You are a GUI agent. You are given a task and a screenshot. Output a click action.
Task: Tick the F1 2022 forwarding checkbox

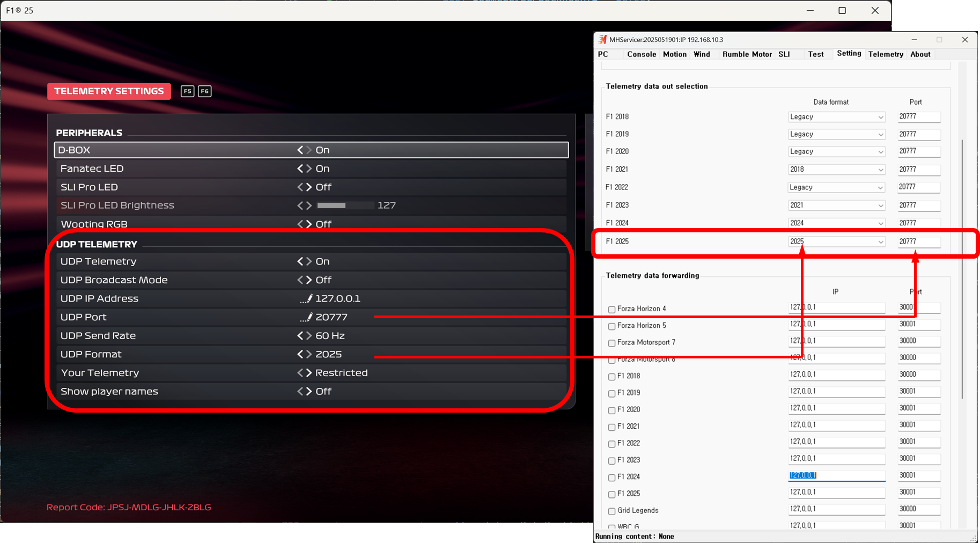[611, 444]
